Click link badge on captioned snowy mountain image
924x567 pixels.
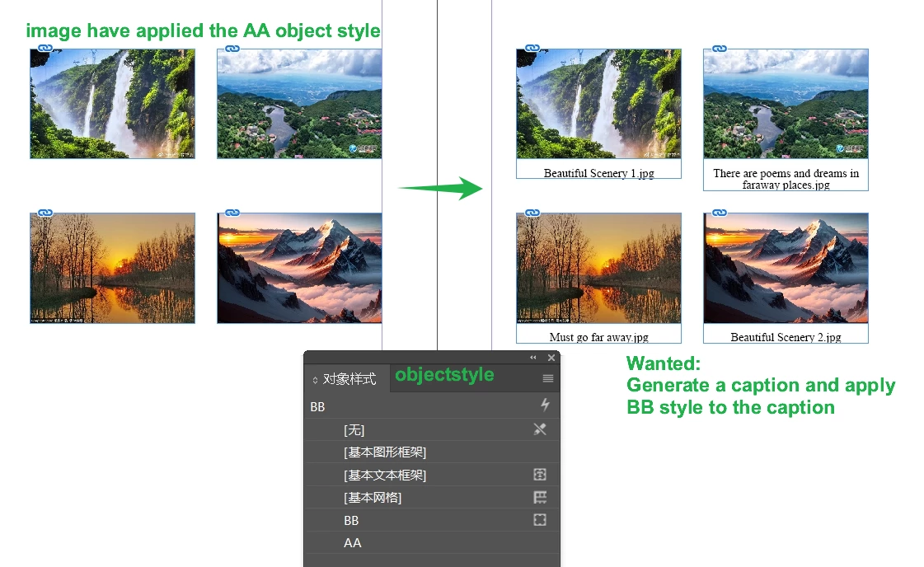(x=719, y=213)
